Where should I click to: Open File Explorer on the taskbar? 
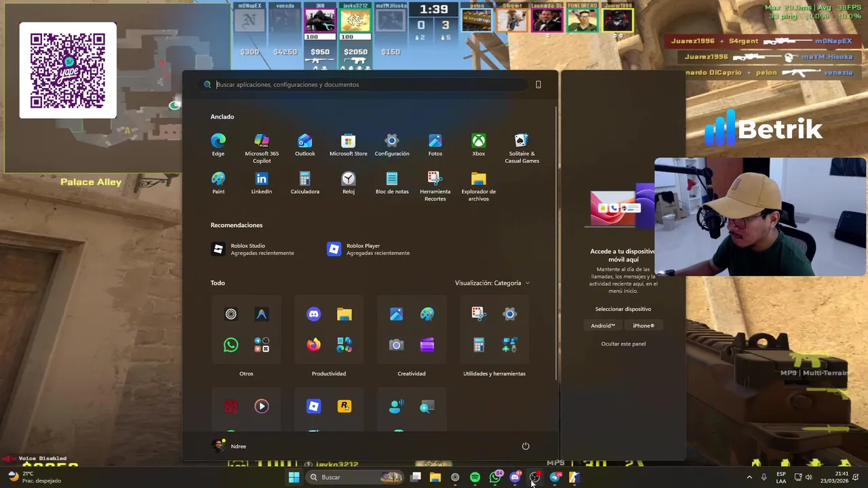(435, 477)
